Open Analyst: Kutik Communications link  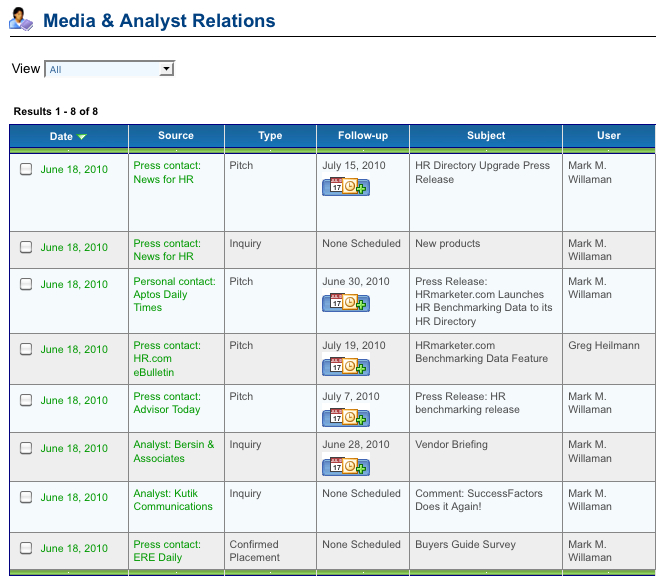173,500
